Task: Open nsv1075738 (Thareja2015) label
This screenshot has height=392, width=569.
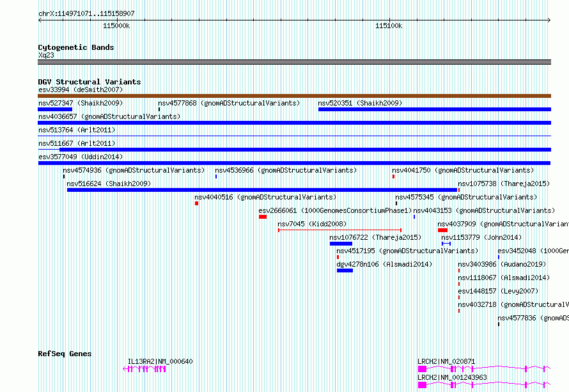Action: tap(504, 184)
